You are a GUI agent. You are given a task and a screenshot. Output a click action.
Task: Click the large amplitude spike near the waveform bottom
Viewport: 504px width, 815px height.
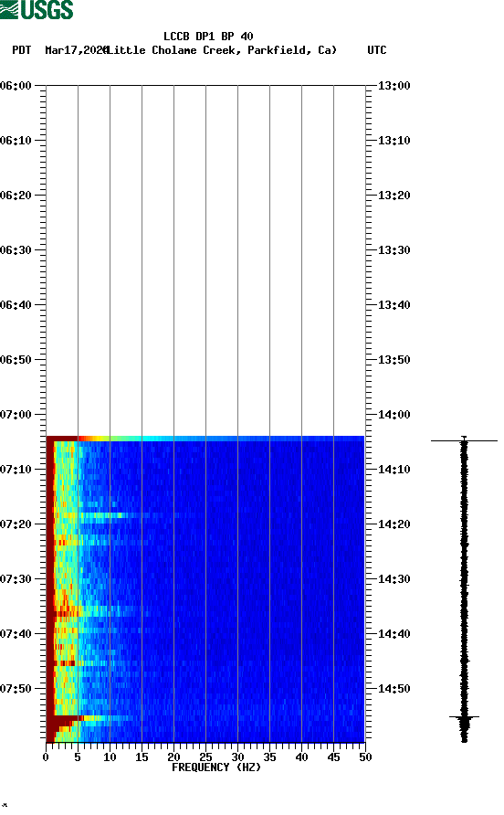point(464,717)
